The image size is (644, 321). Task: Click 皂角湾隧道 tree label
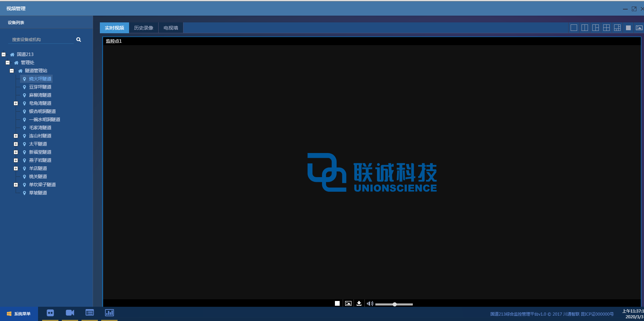(x=40, y=103)
